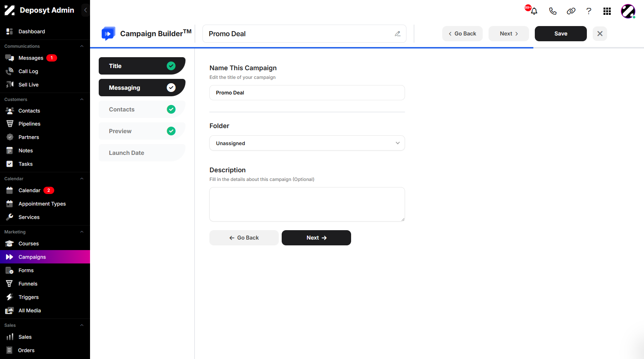Select the Launch Date step

(142, 153)
